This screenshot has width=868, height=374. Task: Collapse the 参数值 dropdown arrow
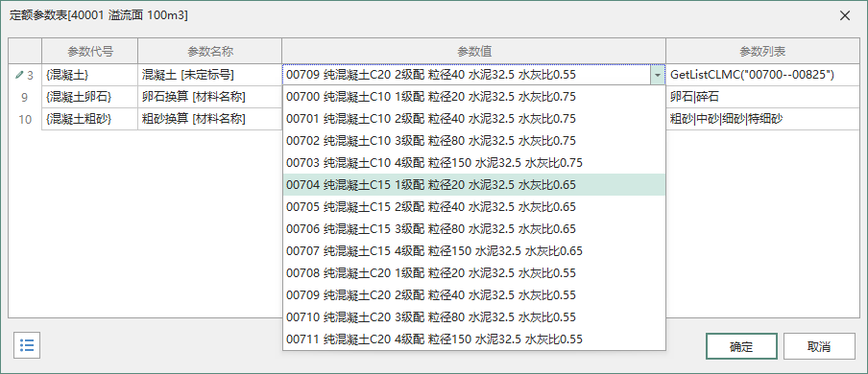[657, 75]
